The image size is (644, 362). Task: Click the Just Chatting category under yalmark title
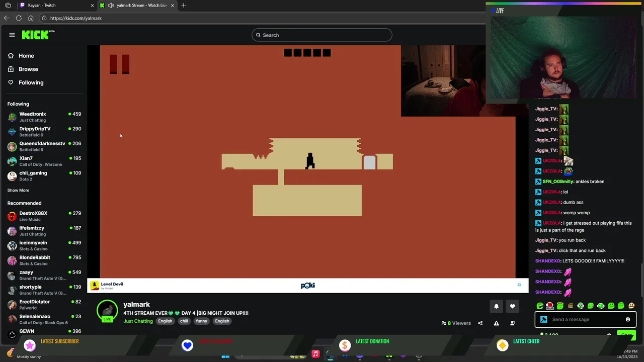pyautogui.click(x=138, y=321)
